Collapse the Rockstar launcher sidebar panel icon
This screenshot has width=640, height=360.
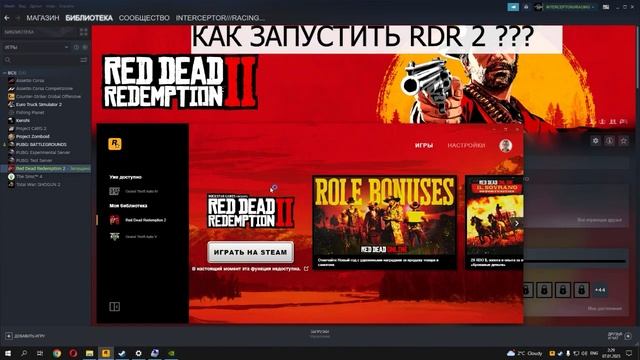click(114, 306)
